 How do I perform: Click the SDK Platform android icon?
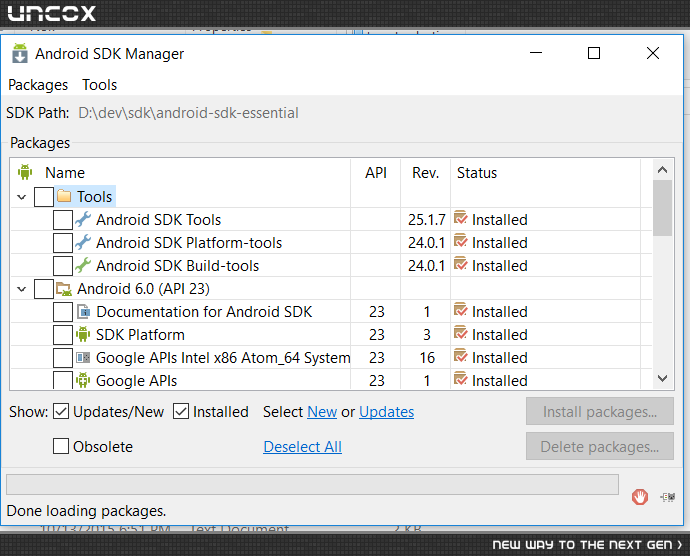tap(83, 335)
